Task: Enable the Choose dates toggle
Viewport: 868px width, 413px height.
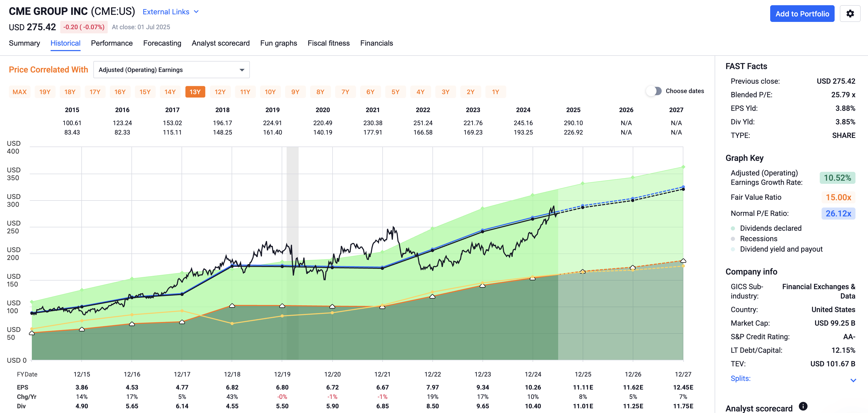Action: (x=654, y=91)
